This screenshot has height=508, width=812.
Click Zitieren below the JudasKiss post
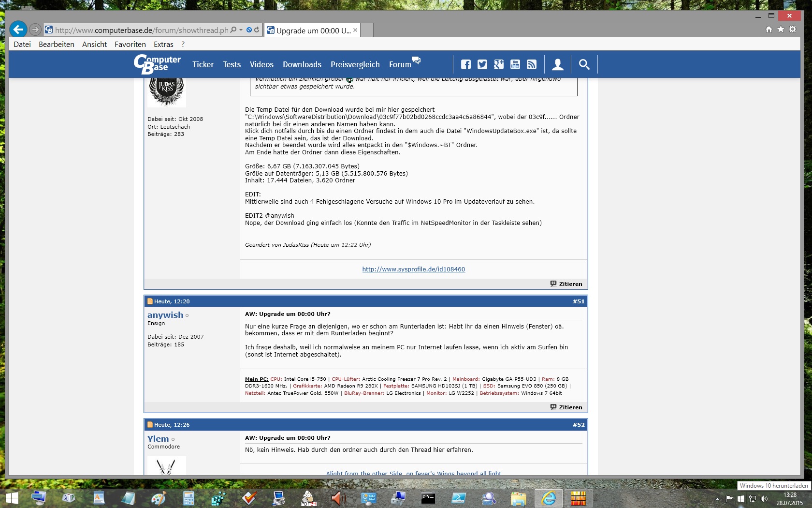[x=566, y=284]
